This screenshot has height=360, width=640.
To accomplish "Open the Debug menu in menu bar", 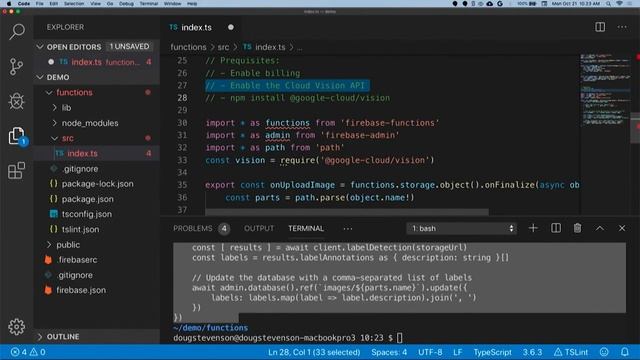I will point(126,4).
